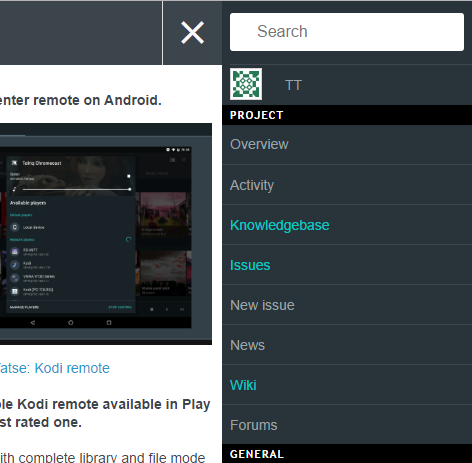The width and height of the screenshot is (472, 463).
Task: Open the Yatse app screenshot thumbnail
Action: (x=106, y=234)
